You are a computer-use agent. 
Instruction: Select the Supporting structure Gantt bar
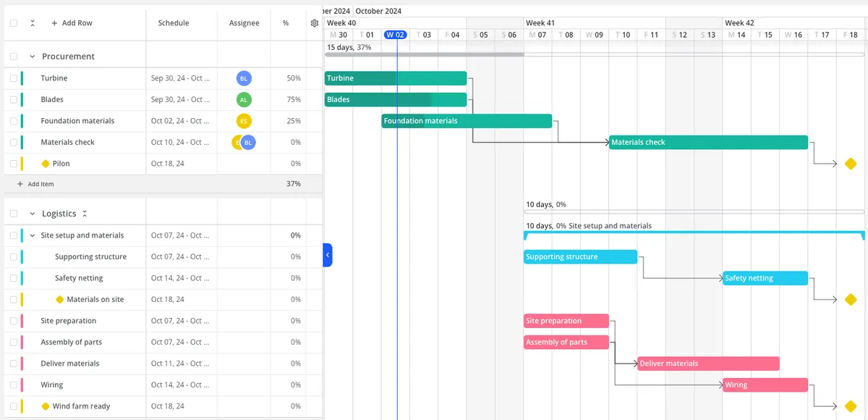click(x=580, y=256)
